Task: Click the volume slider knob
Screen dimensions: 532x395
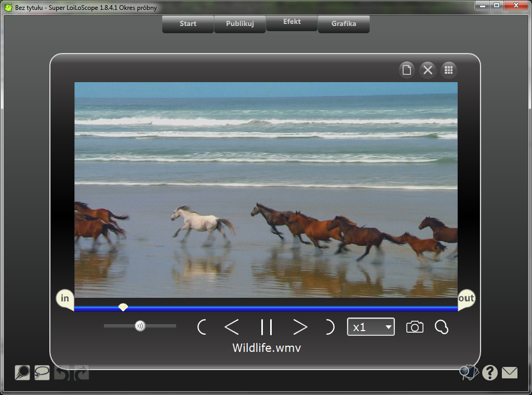Action: (x=140, y=326)
